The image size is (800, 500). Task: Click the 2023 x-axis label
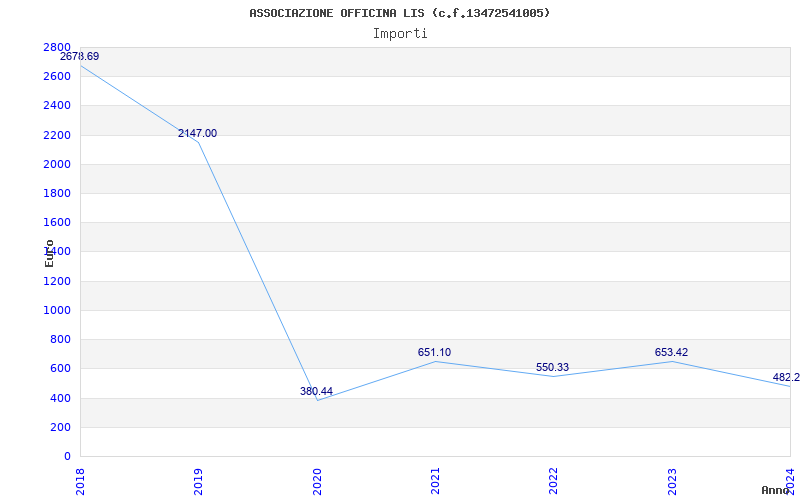click(x=672, y=482)
